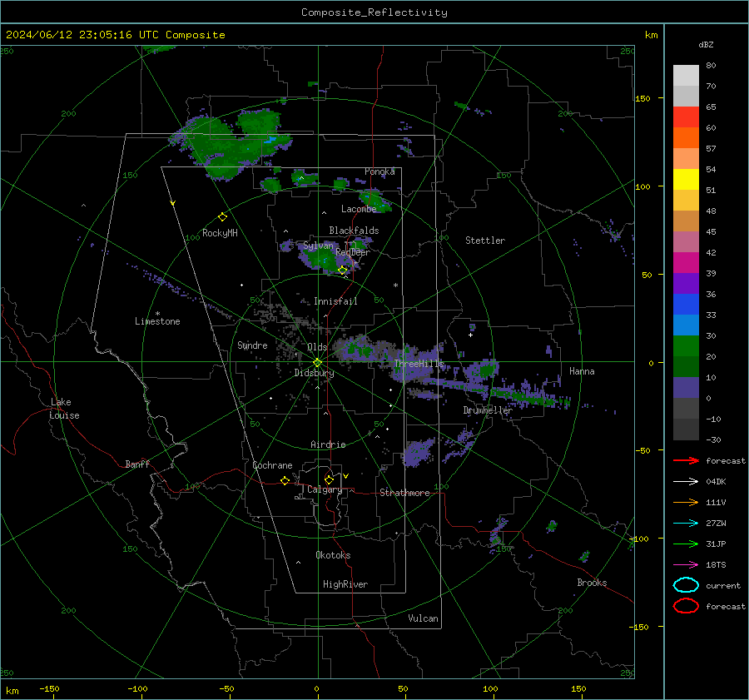Select the bright yellow swatch in dBZ scale
The width and height of the screenshot is (749, 700).
[x=686, y=179]
